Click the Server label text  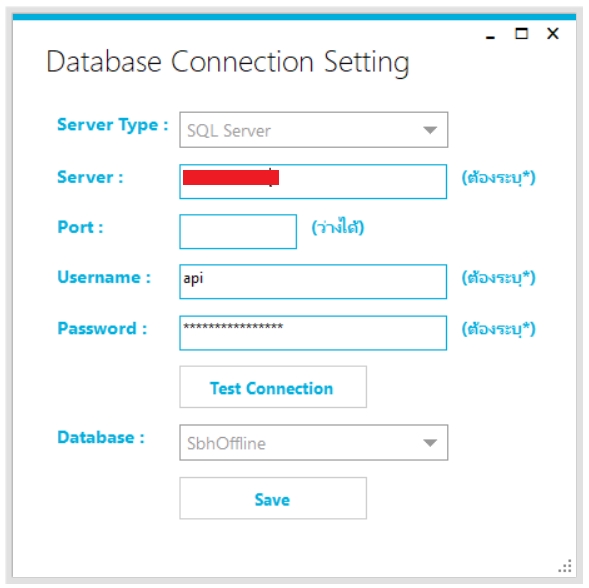tap(90, 177)
